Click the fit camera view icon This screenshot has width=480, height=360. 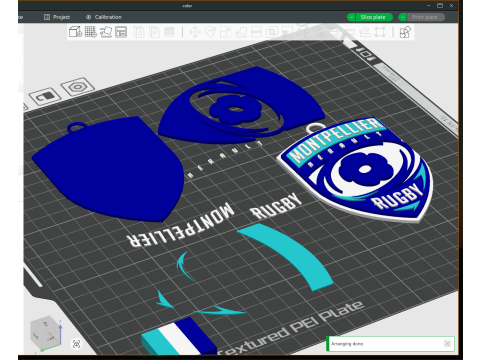click(x=76, y=344)
